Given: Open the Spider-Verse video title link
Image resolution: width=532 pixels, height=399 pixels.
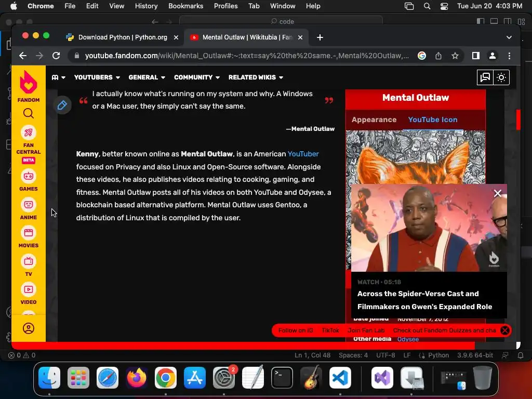Looking at the screenshot, I should (424, 300).
